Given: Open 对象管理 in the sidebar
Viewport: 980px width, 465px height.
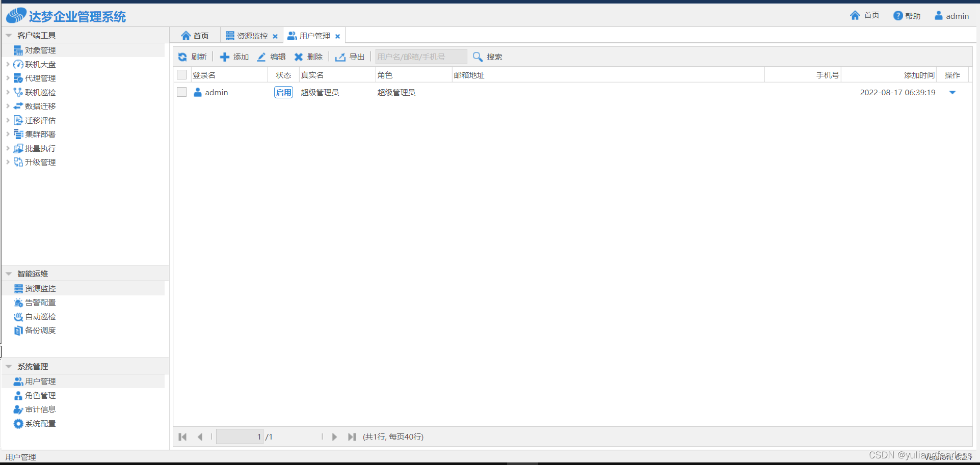Looking at the screenshot, I should coord(40,50).
